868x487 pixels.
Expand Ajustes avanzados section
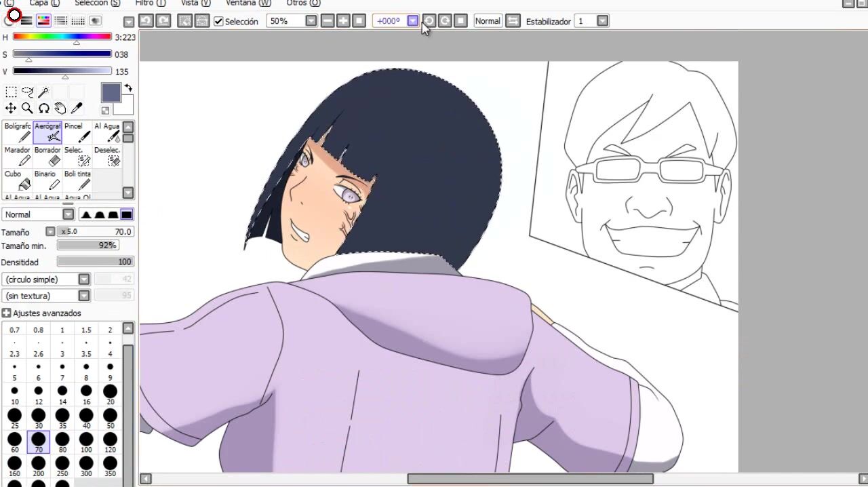click(6, 313)
